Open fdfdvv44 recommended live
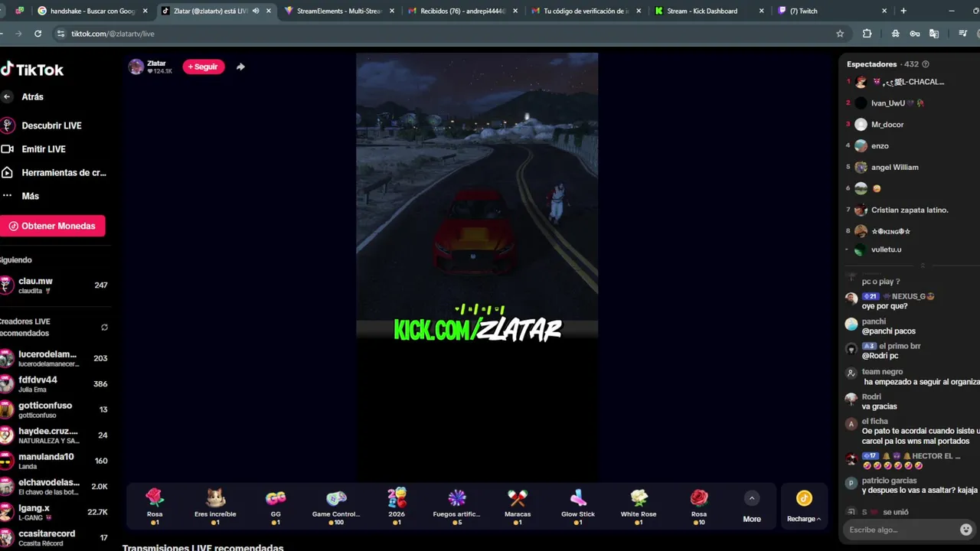This screenshot has height=551, width=980. [x=54, y=384]
